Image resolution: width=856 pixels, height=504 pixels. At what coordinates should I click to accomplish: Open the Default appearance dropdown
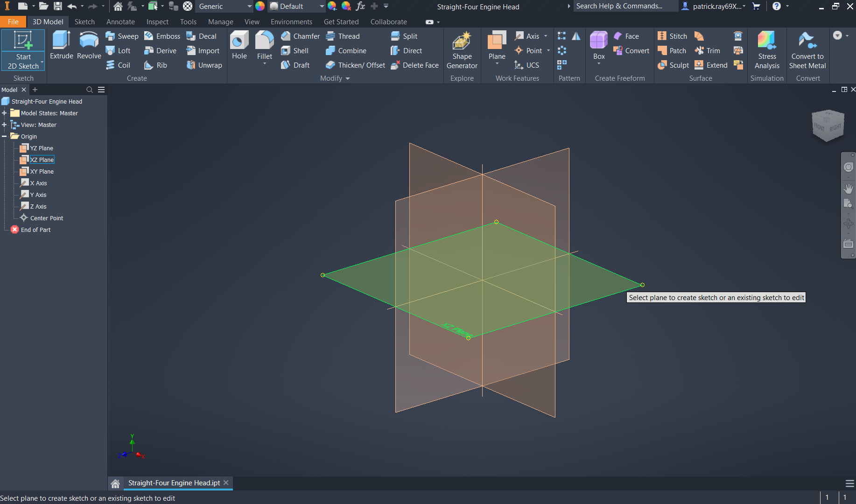[322, 7]
